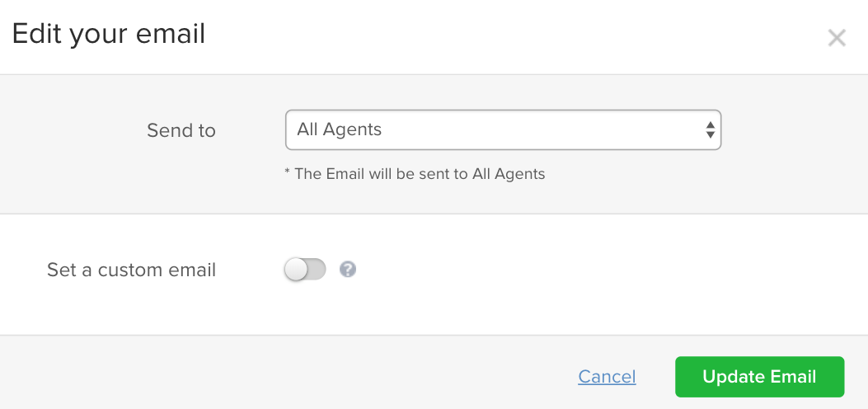Image resolution: width=868 pixels, height=409 pixels.
Task: Close the Edit your email dialog
Action: (x=837, y=38)
